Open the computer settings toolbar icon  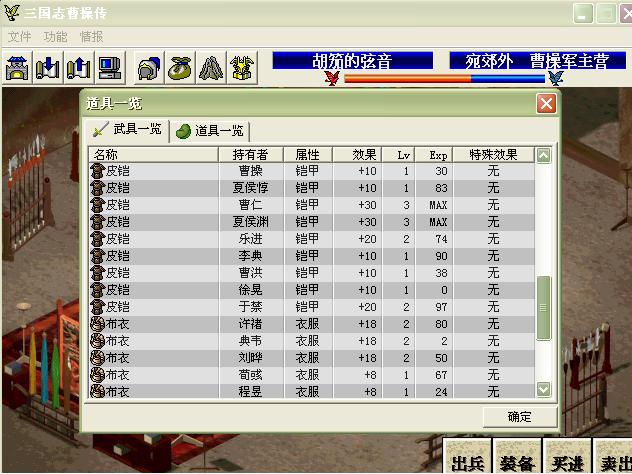(109, 68)
